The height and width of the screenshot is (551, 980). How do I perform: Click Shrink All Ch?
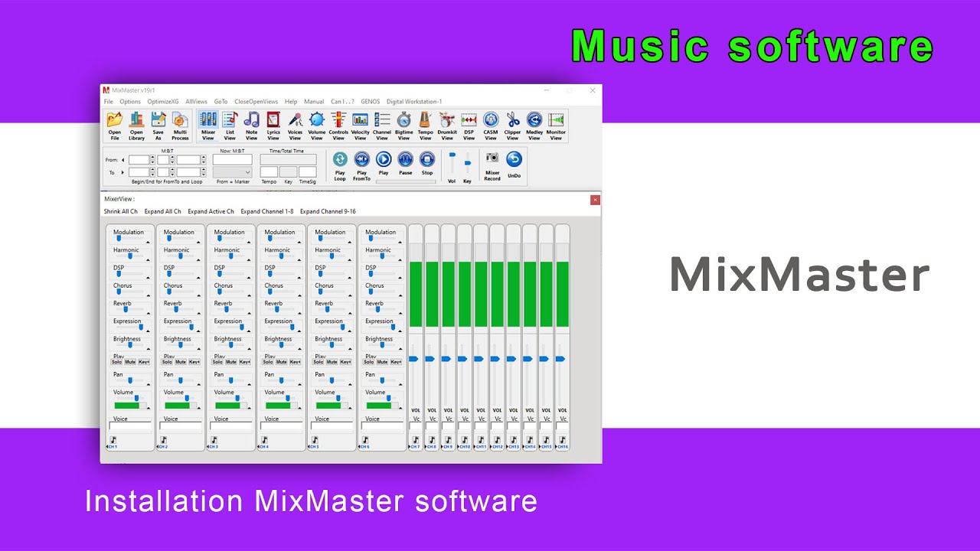[x=121, y=211]
